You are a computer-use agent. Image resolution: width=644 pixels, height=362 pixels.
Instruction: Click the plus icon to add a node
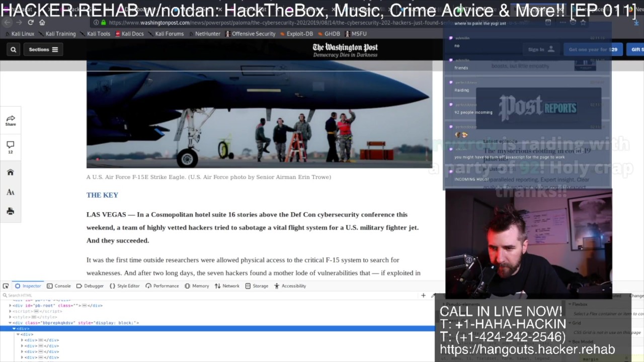423,295
